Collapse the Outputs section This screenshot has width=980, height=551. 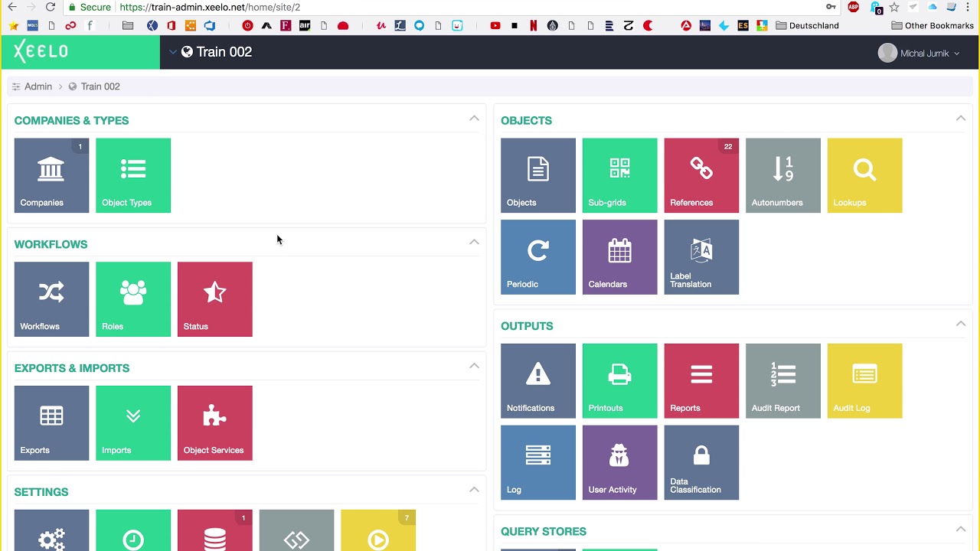(x=961, y=324)
